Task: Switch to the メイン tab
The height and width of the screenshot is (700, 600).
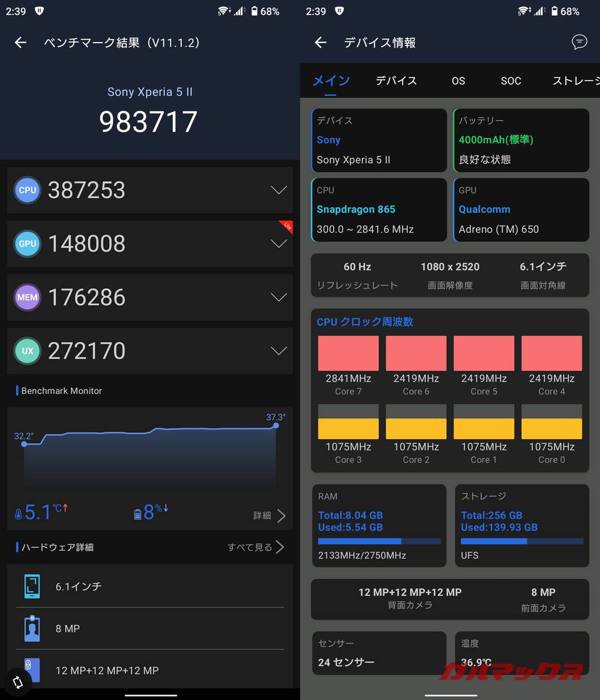Action: pyautogui.click(x=331, y=81)
